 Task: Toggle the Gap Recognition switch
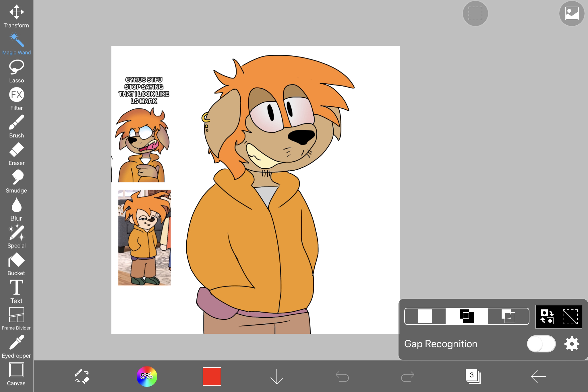tap(541, 344)
